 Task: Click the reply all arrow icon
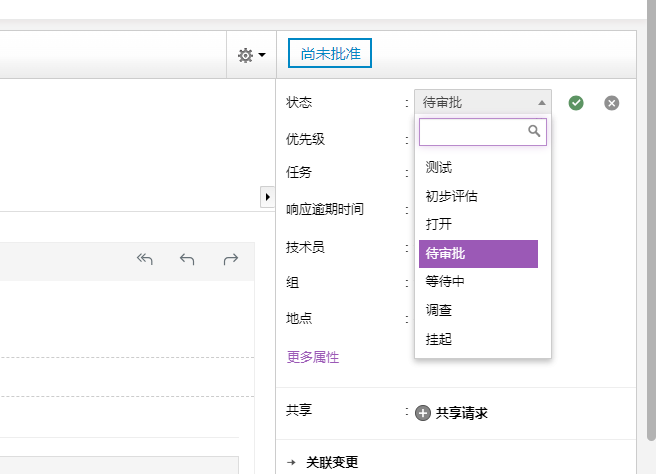(x=145, y=260)
